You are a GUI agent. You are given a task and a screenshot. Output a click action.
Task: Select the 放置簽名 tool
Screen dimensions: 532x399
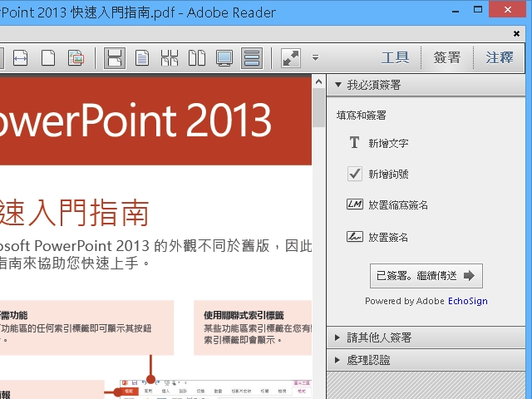377,237
